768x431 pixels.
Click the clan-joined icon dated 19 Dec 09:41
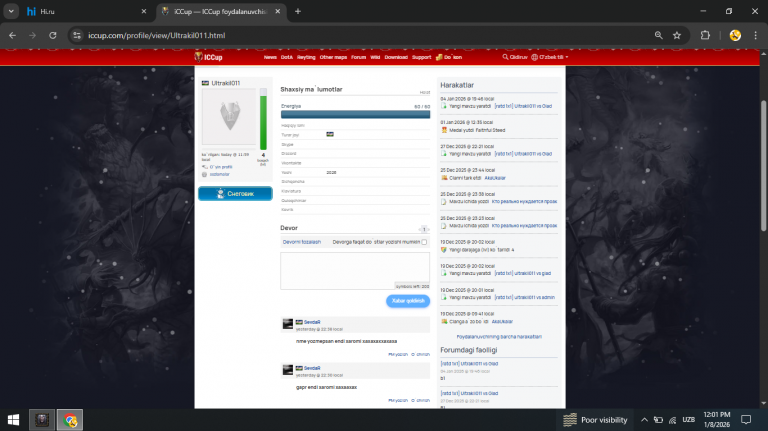[444, 322]
